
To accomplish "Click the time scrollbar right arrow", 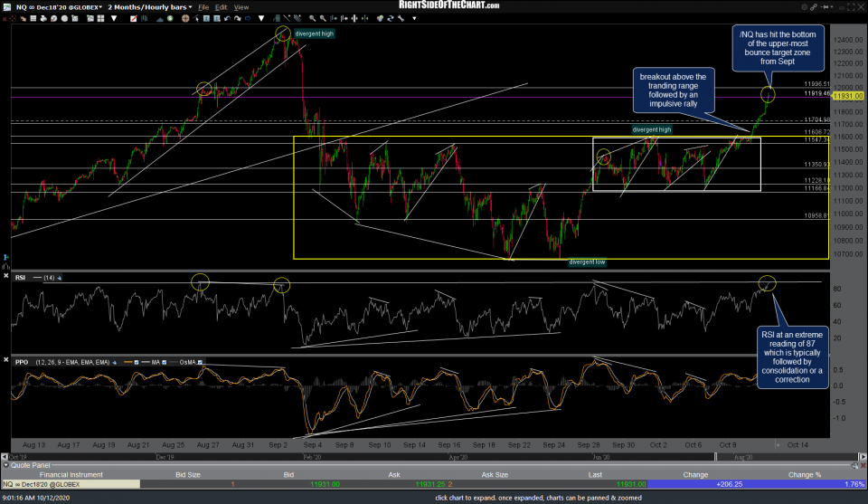I will (x=863, y=457).
